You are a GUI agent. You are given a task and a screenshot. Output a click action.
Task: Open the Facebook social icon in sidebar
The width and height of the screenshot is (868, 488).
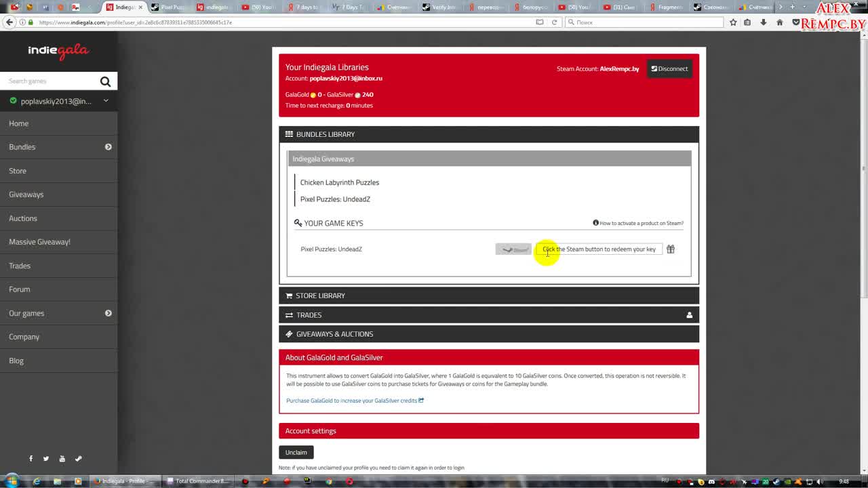(31, 459)
